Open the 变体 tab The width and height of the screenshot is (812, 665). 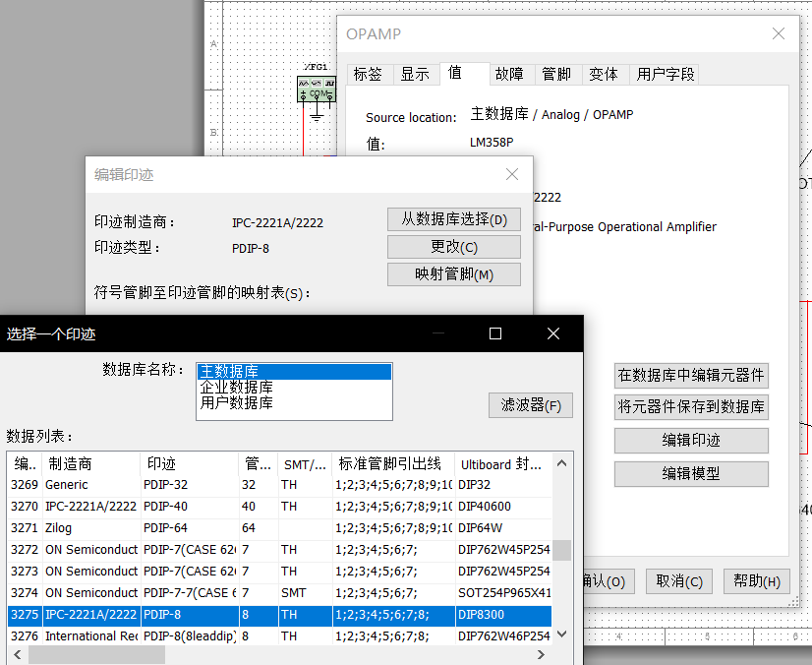(604, 74)
